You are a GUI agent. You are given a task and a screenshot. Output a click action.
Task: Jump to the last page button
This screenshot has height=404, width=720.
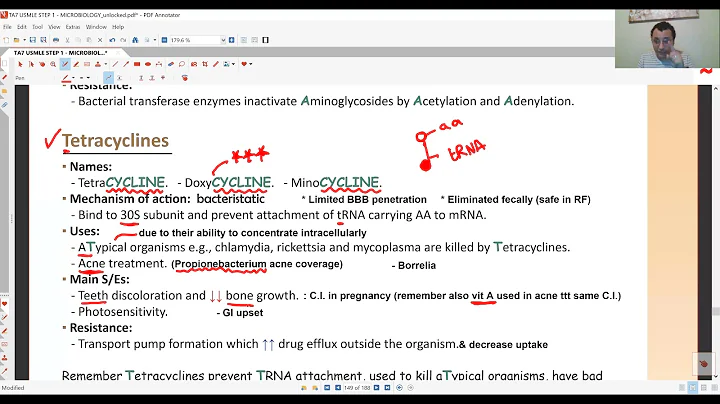pos(387,388)
